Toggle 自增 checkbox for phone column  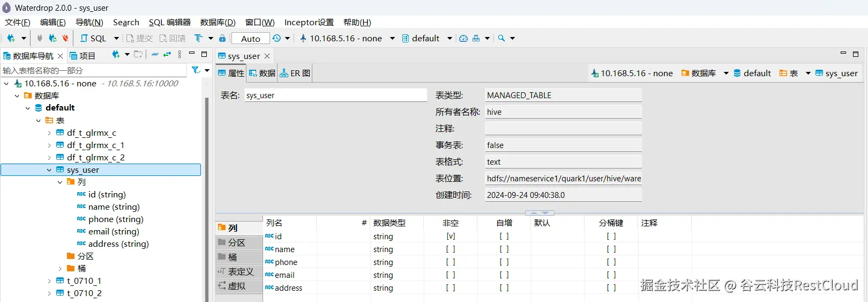(504, 262)
